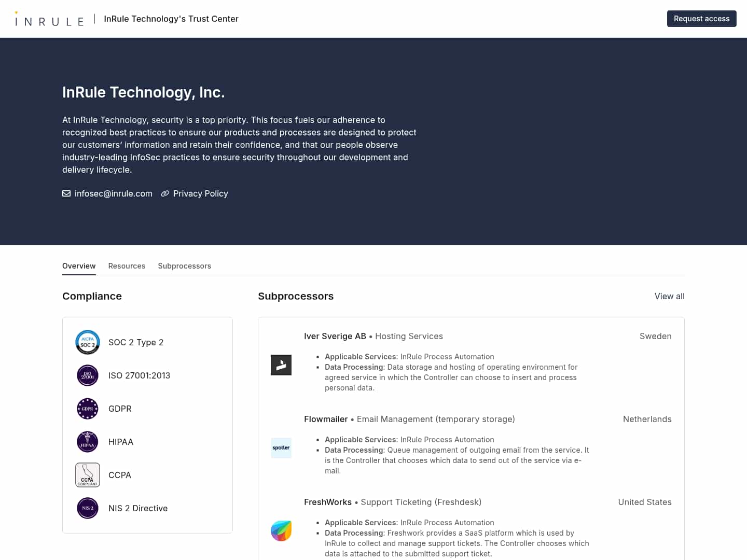Click the Iver Sverige AB logo

click(281, 365)
